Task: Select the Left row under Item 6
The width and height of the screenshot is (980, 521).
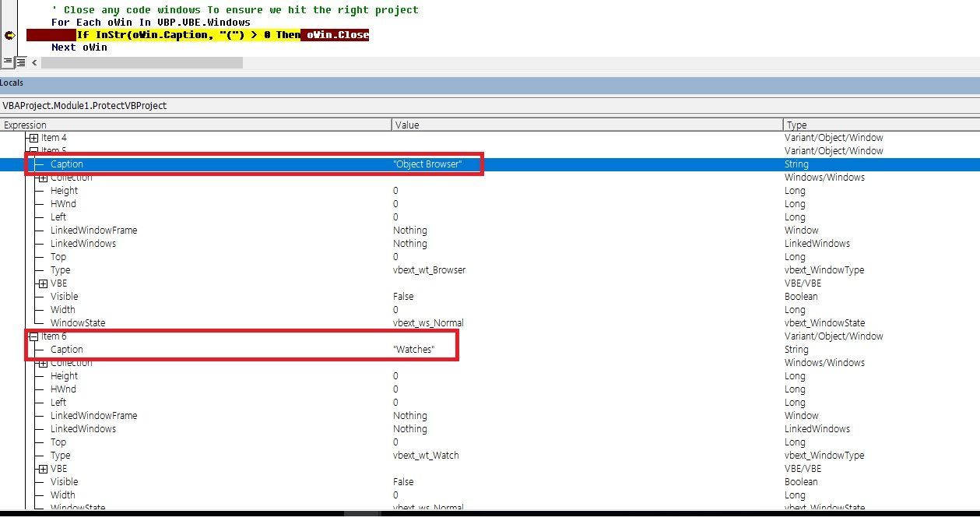Action: pos(490,403)
